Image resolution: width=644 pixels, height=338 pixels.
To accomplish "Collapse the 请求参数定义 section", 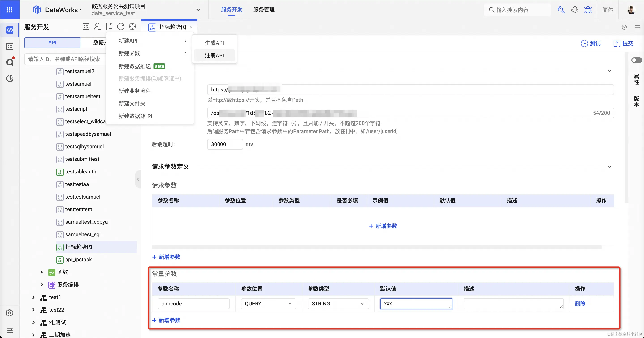I will point(610,167).
